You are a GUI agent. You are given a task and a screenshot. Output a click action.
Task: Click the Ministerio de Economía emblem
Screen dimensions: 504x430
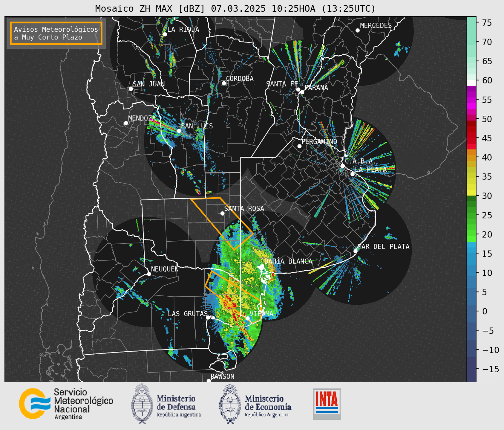coord(229,403)
